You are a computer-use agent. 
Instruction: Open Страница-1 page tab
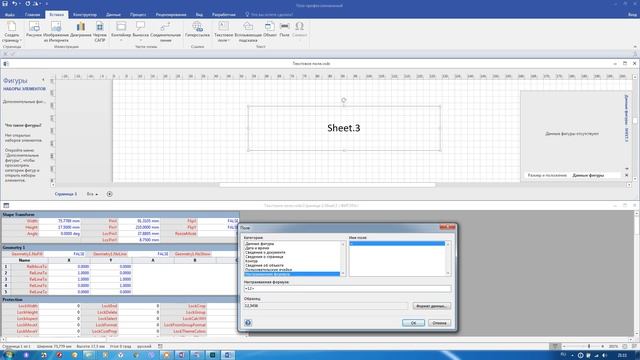[66, 194]
